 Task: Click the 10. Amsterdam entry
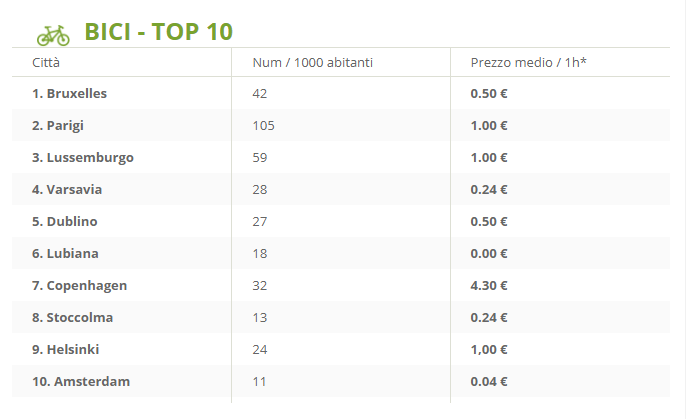[81, 381]
